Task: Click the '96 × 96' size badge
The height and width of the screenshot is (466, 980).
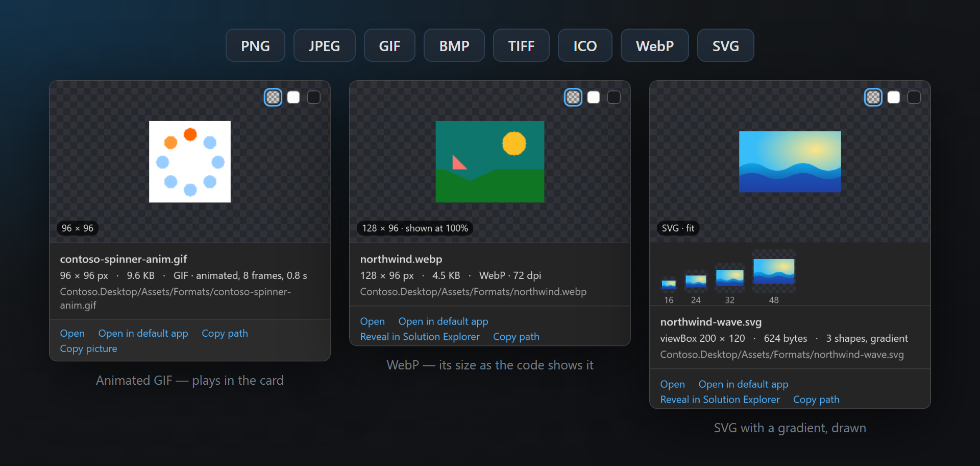Action: (78, 228)
